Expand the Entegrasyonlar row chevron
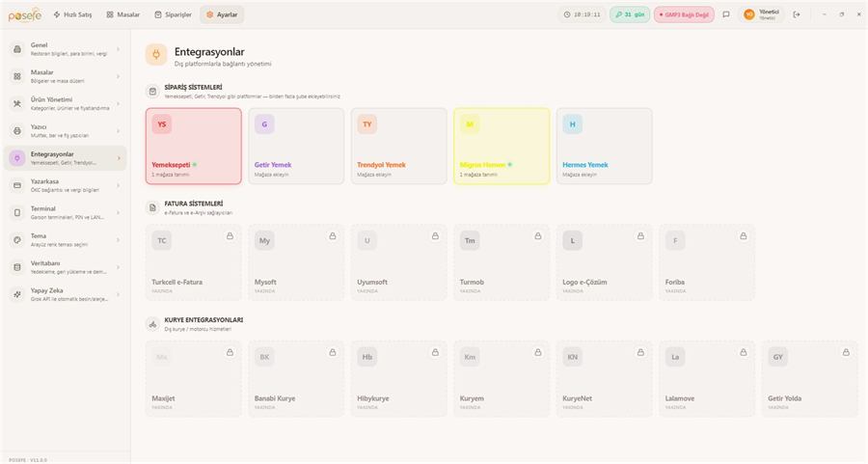The height and width of the screenshot is (464, 868). point(118,158)
